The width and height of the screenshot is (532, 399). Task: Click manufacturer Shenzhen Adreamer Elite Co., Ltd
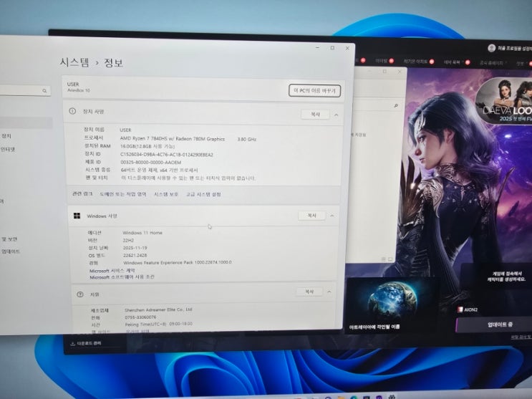(158, 309)
